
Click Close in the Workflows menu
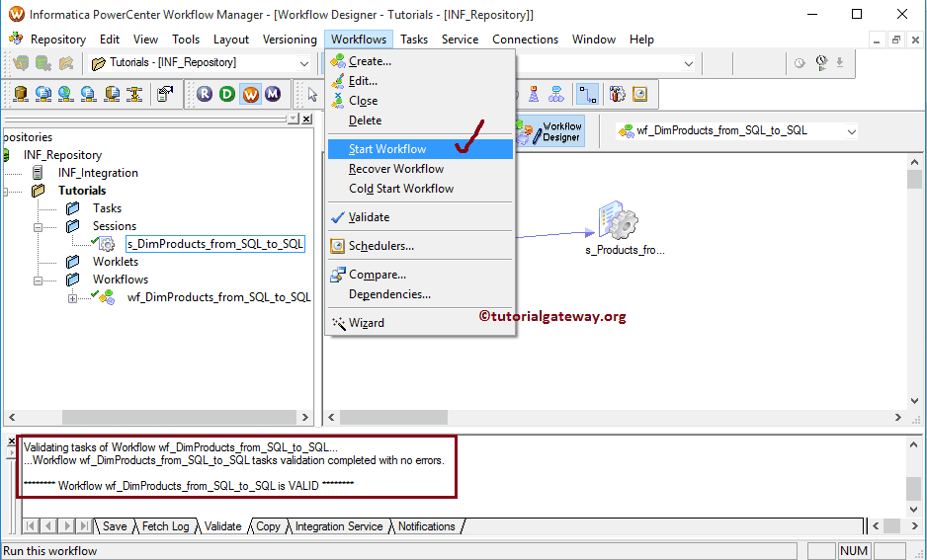point(420,101)
